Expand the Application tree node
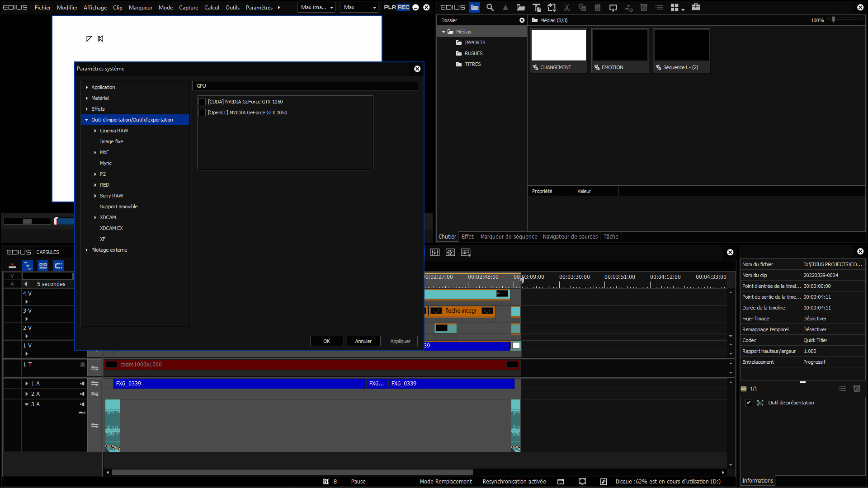Image resolution: width=868 pixels, height=488 pixels. pyautogui.click(x=87, y=87)
